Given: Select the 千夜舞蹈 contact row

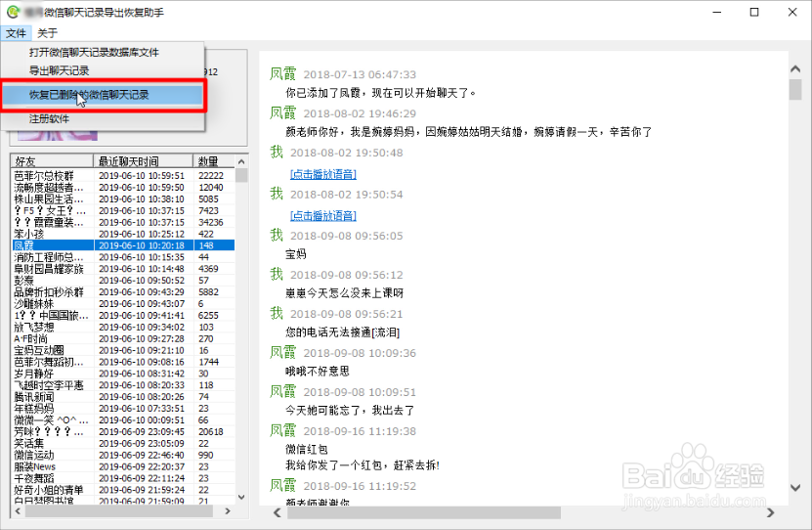Looking at the screenshot, I should click(123, 478).
